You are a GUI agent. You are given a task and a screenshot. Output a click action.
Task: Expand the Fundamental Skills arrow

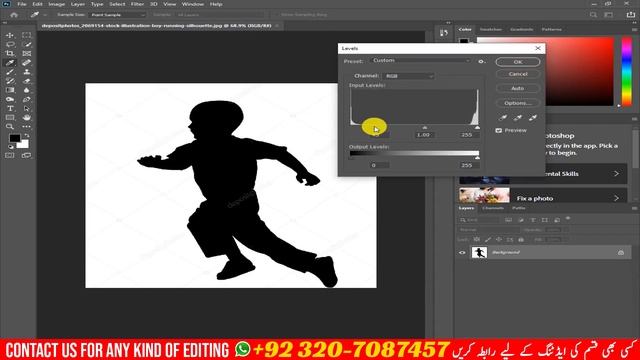(x=616, y=173)
